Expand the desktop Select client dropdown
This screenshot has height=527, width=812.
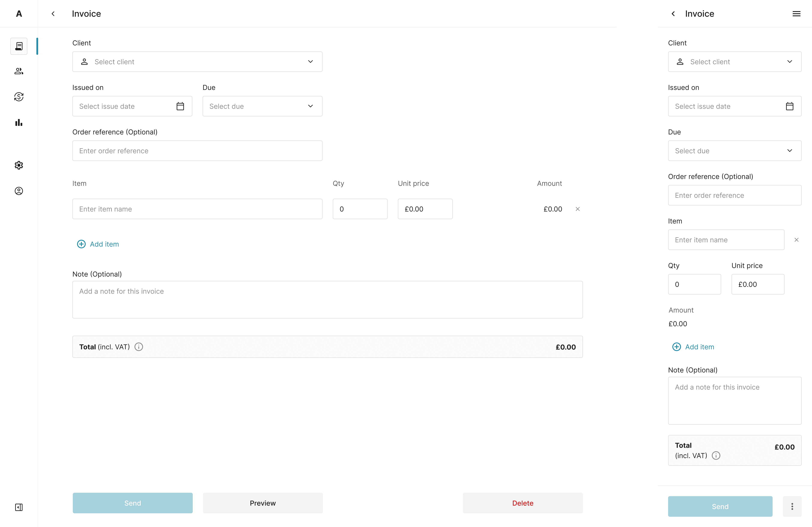197,62
